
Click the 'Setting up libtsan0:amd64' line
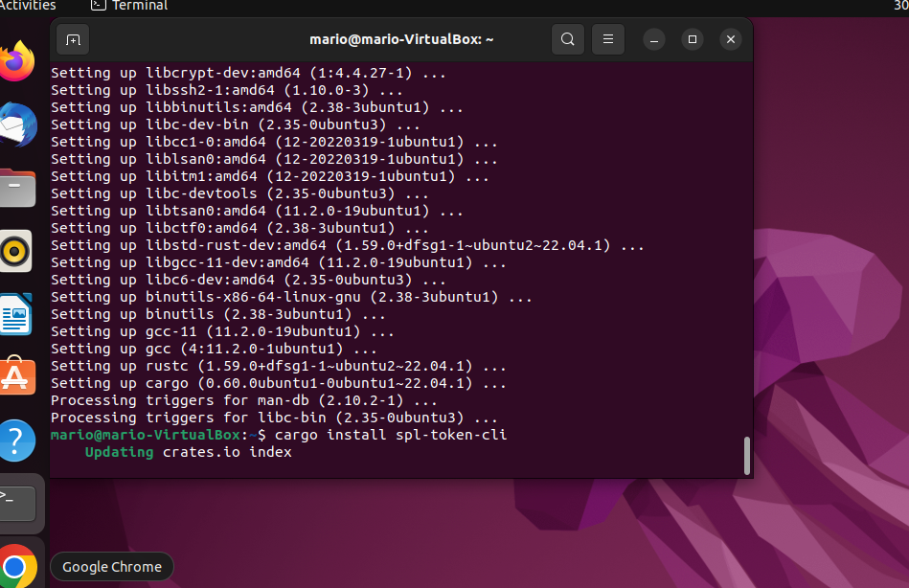click(257, 211)
